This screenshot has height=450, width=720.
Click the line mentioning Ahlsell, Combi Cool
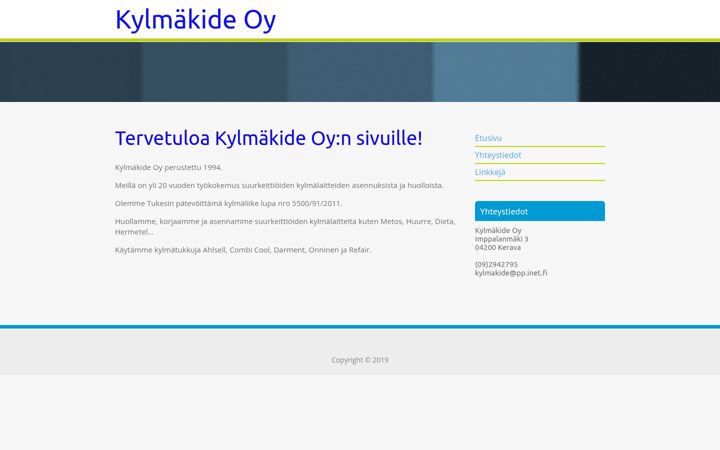243,250
